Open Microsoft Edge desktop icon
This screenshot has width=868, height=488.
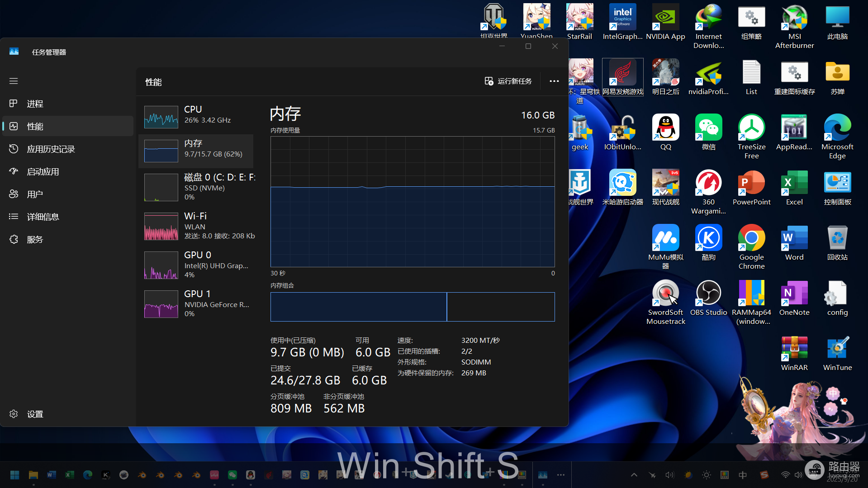[x=837, y=137]
